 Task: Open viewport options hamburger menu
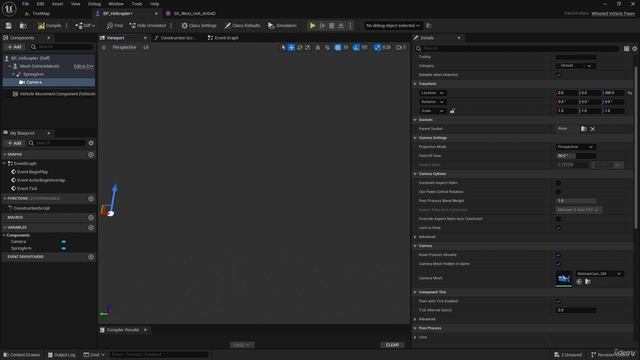pyautogui.click(x=104, y=47)
